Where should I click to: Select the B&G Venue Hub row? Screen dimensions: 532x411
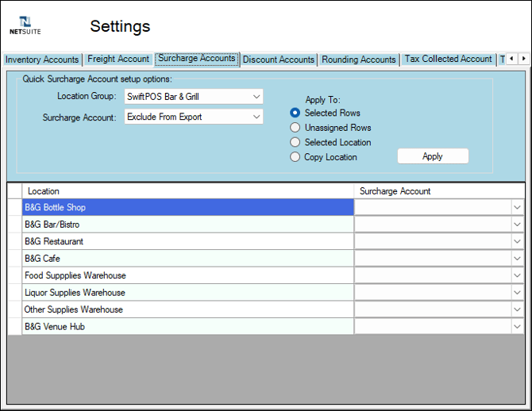point(188,327)
